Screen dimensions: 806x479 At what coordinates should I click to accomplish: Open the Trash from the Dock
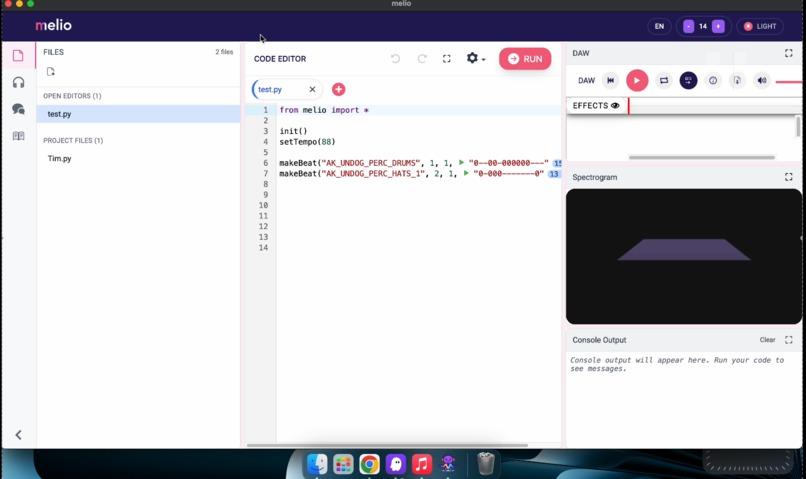click(485, 464)
